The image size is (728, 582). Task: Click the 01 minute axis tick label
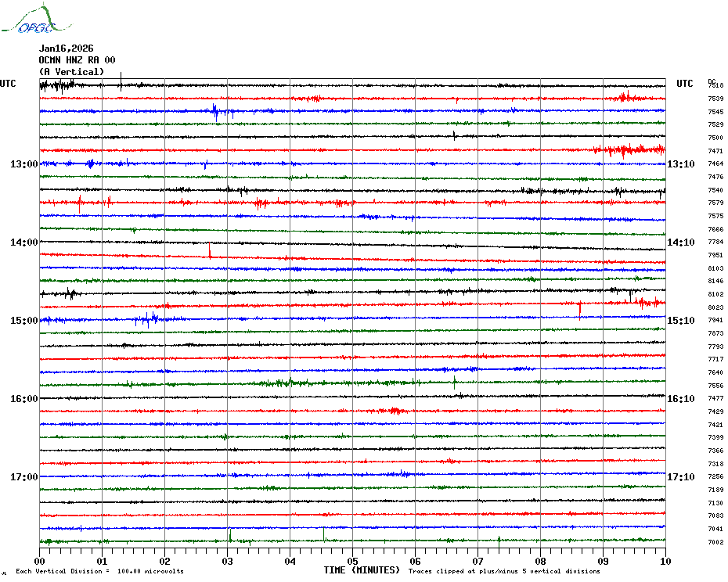[x=102, y=561]
